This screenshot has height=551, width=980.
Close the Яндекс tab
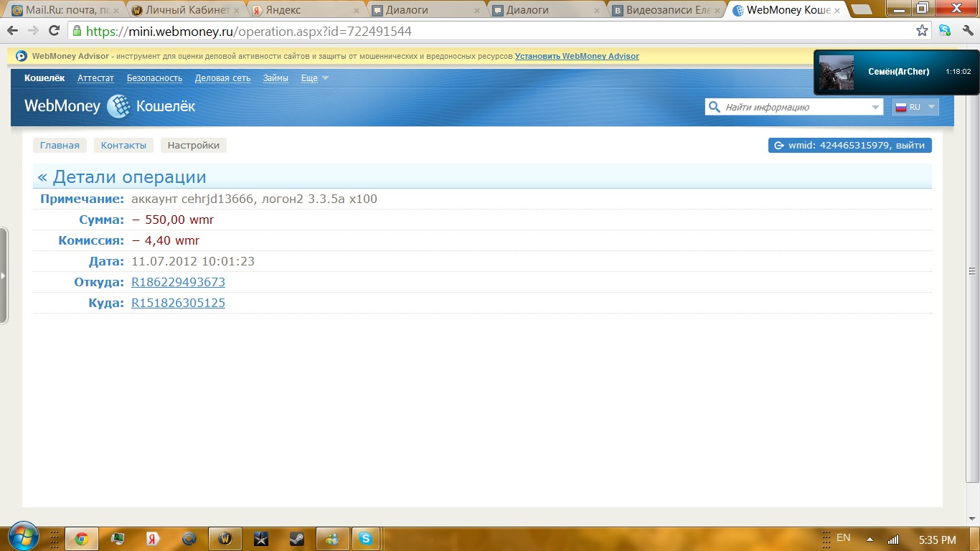[357, 11]
